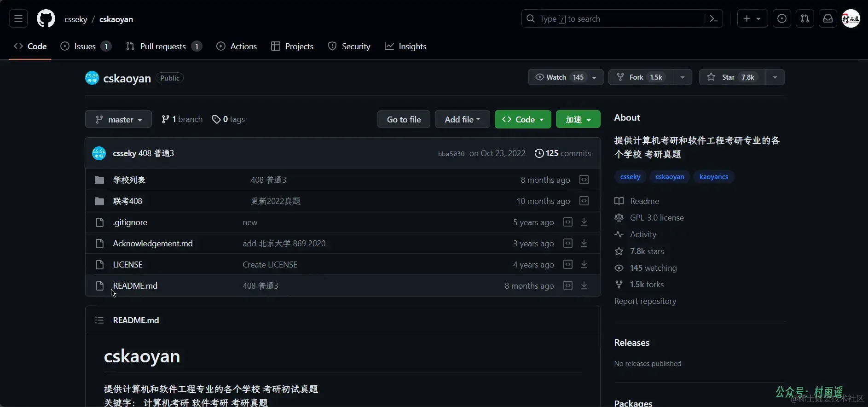Switch to the Security tab
The image size is (868, 407).
tap(349, 47)
